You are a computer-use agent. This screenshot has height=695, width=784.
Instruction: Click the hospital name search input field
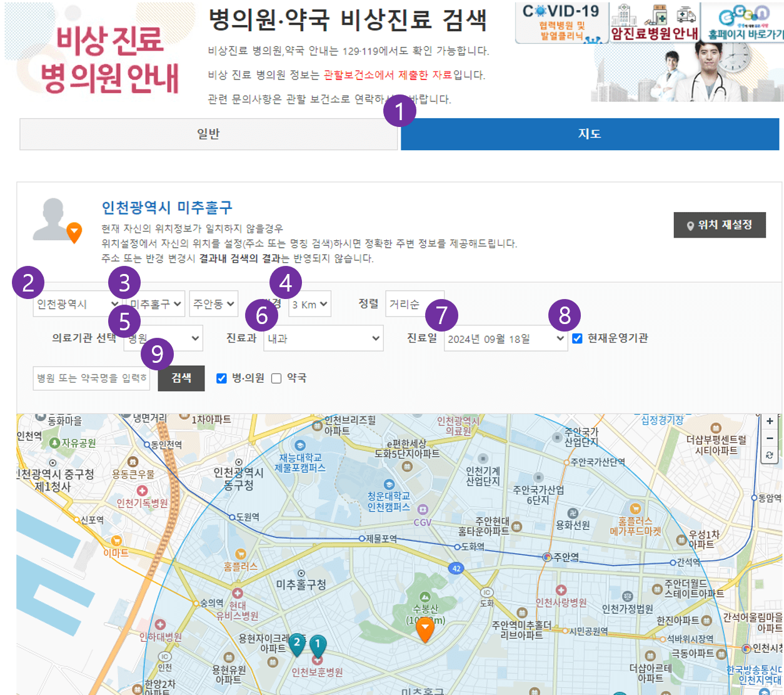[91, 378]
